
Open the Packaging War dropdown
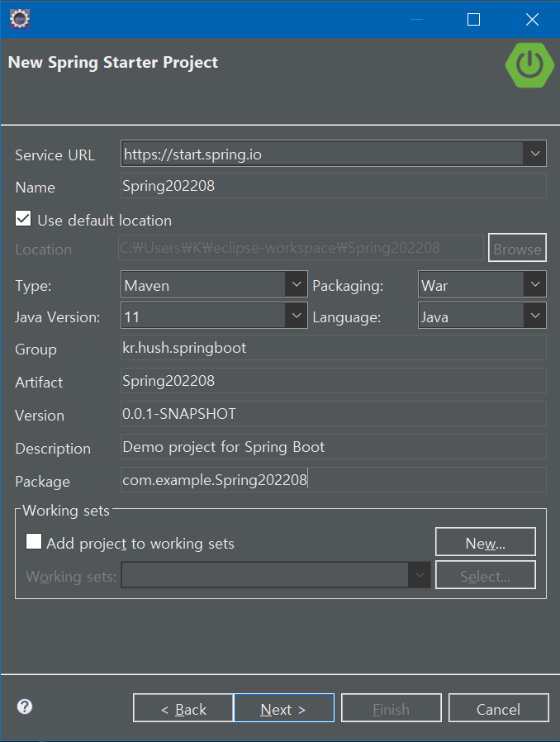535,284
